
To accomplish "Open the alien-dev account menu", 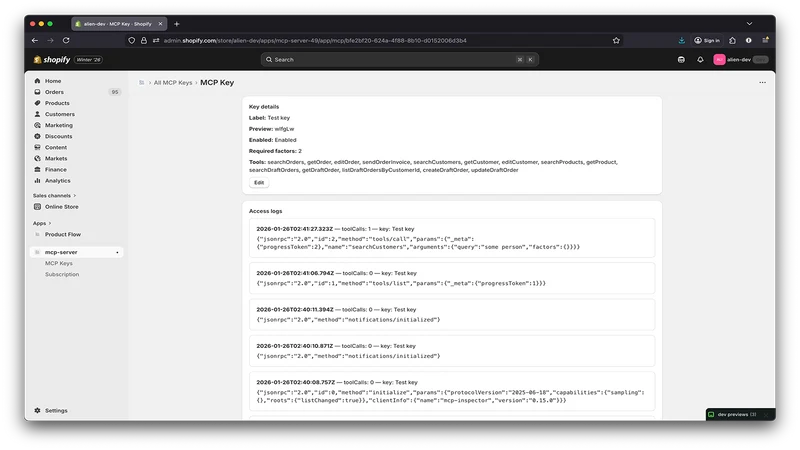I will tap(741, 60).
